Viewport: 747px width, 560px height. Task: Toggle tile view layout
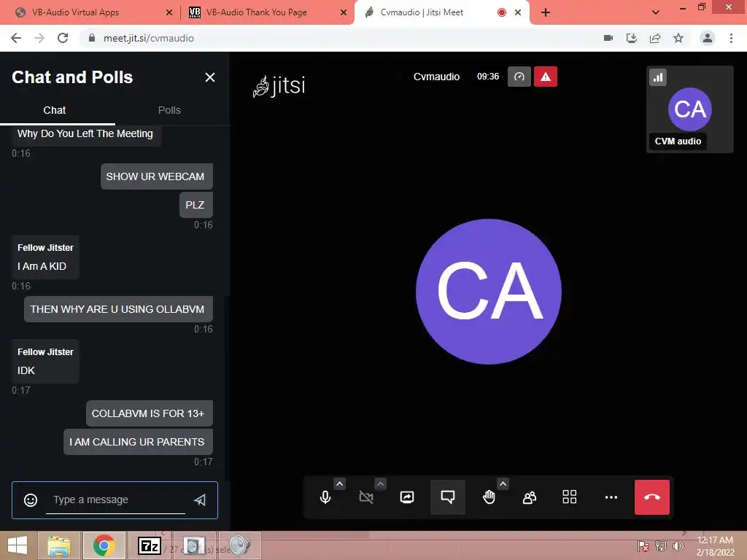point(570,497)
